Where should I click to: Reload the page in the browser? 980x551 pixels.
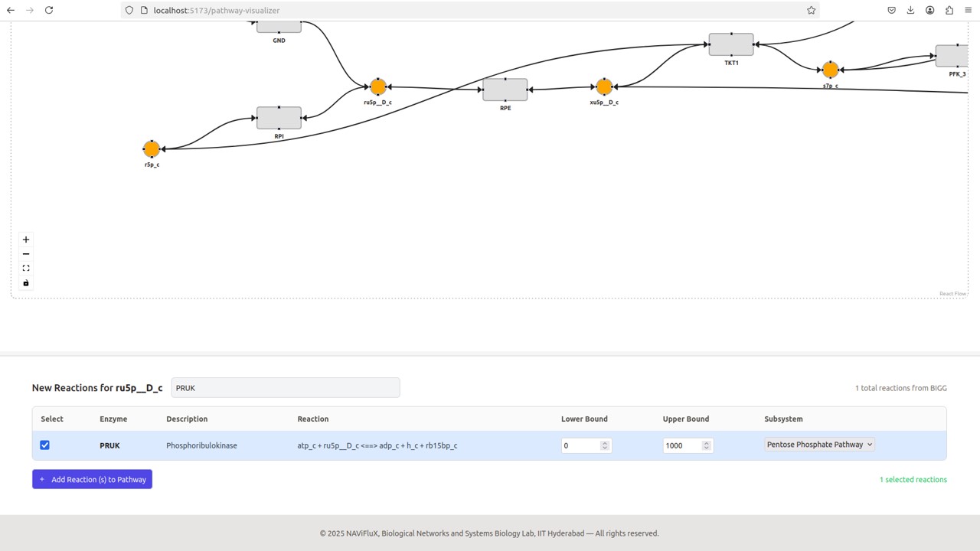coord(49,10)
